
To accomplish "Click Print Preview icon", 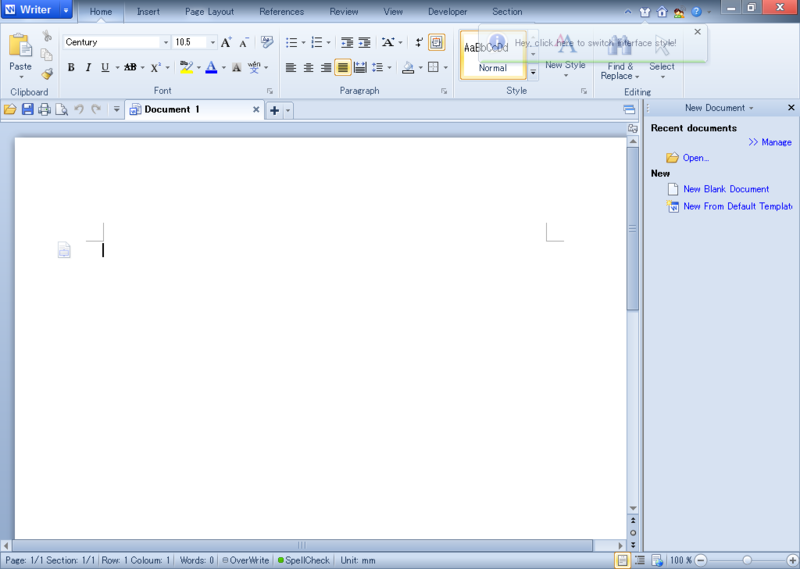I will pos(62,109).
